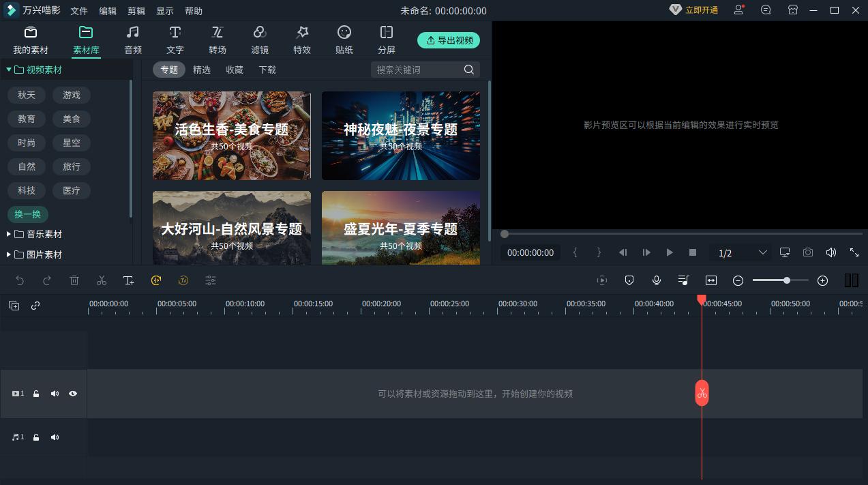868x485 pixels.
Task: Click the add text tool icon
Action: coord(128,280)
